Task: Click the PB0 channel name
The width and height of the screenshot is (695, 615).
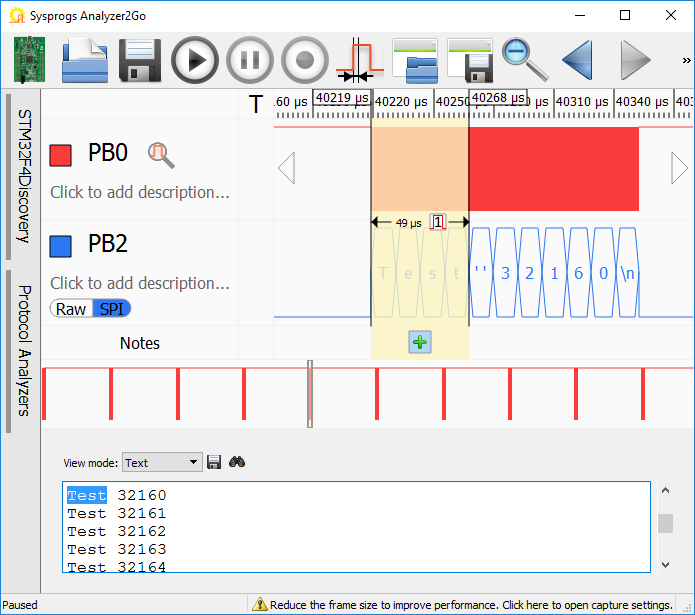Action: [108, 153]
